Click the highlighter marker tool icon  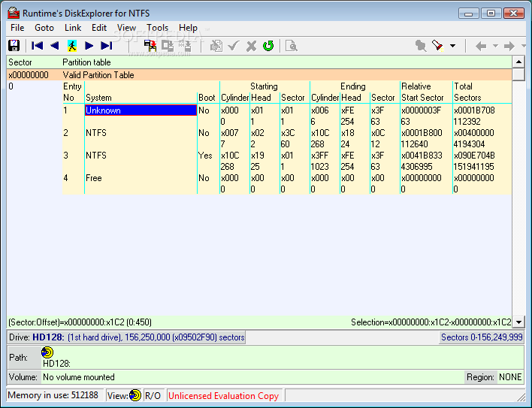pos(438,46)
